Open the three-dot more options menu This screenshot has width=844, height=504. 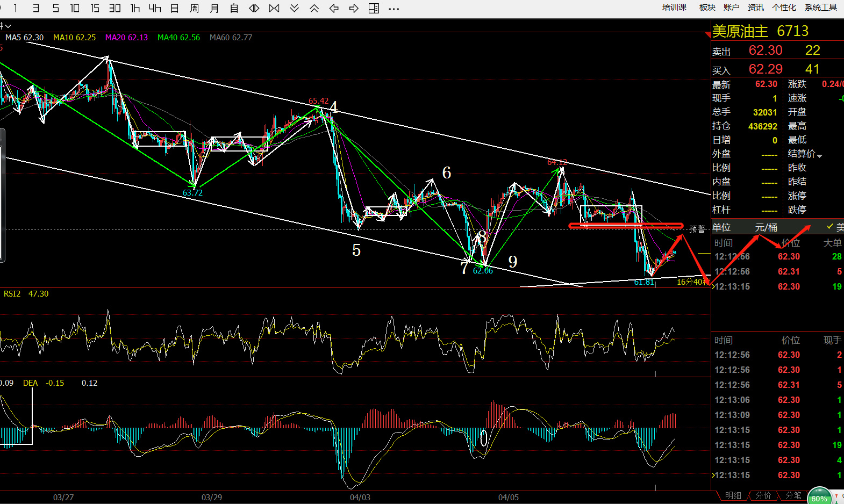click(x=394, y=9)
